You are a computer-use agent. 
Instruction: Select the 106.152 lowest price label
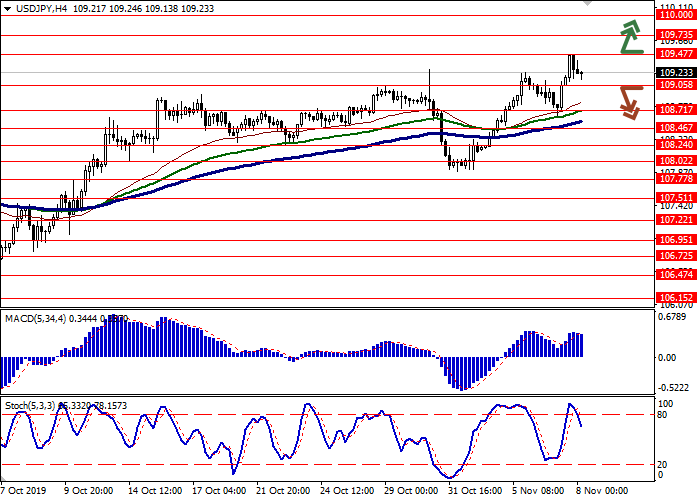click(x=677, y=298)
